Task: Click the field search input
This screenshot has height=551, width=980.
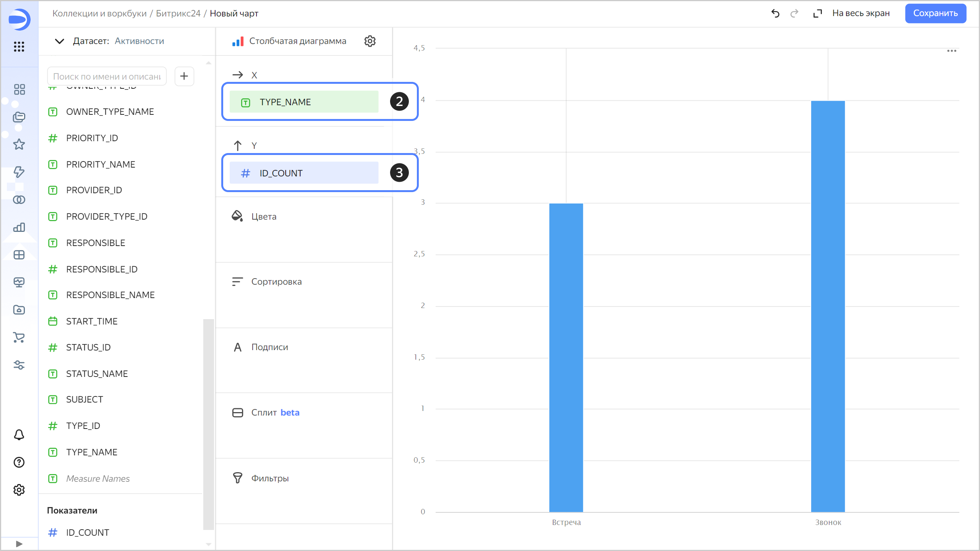Action: tap(107, 76)
